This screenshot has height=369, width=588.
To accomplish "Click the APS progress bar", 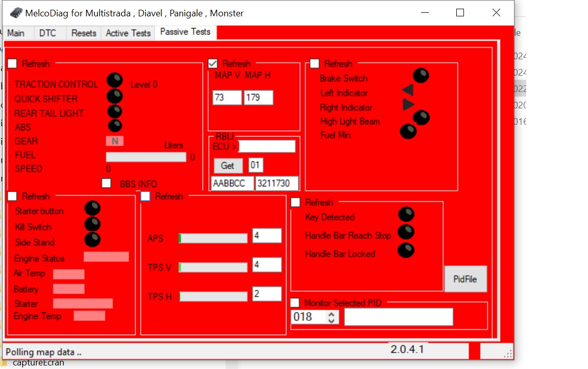I will [x=213, y=238].
